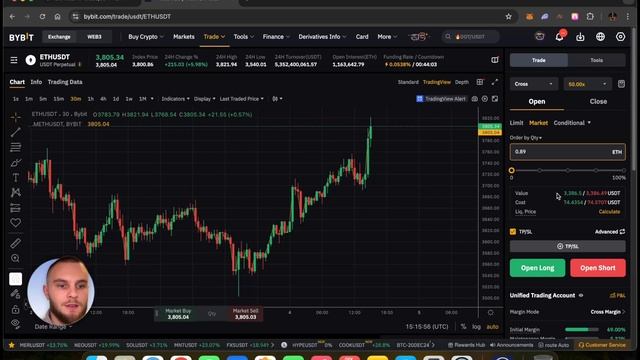The height and width of the screenshot is (360, 640).
Task: Click the Market Sell 3,805.03 button
Action: (x=245, y=314)
